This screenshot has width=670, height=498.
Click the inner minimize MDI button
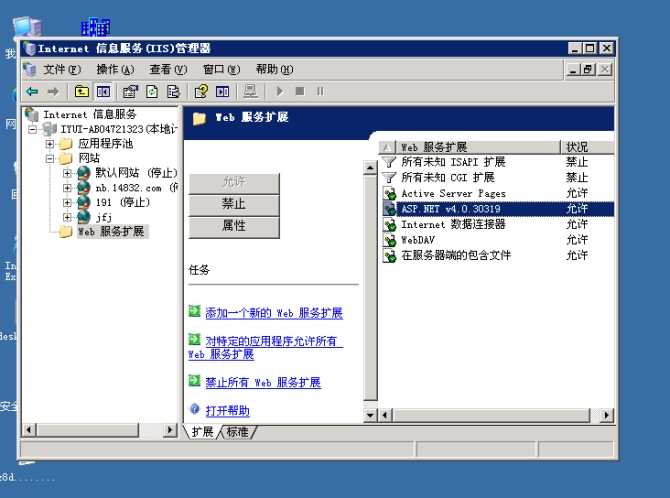point(573,69)
